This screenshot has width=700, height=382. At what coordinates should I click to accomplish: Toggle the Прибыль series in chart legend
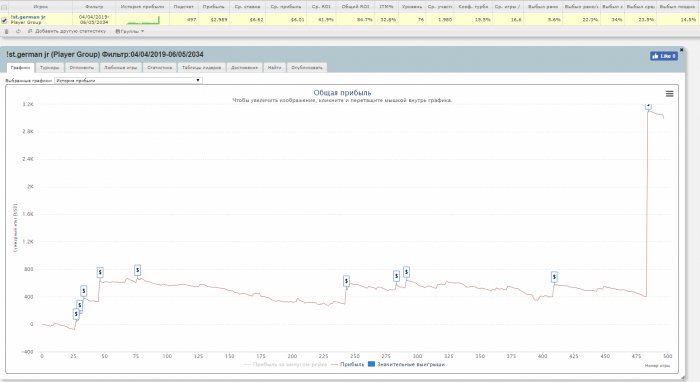click(x=348, y=365)
